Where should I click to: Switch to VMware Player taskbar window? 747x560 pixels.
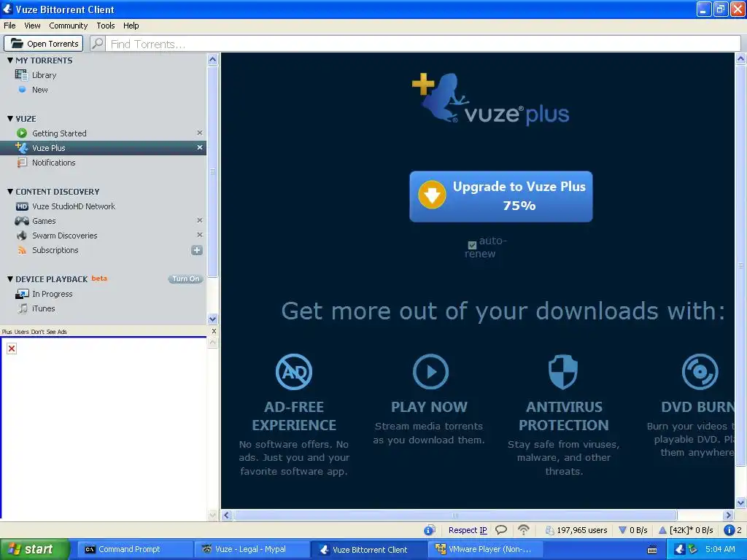(484, 550)
